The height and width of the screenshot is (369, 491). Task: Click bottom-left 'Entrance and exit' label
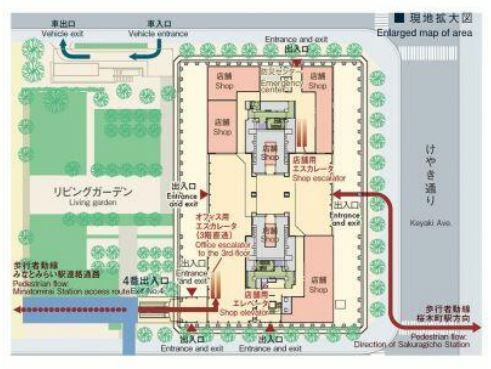click(x=192, y=348)
